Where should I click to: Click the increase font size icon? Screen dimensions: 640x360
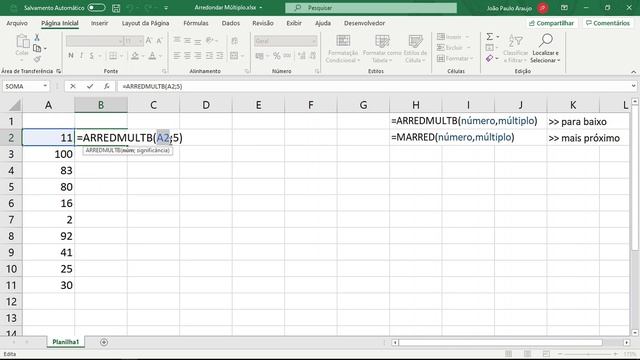(149, 40)
